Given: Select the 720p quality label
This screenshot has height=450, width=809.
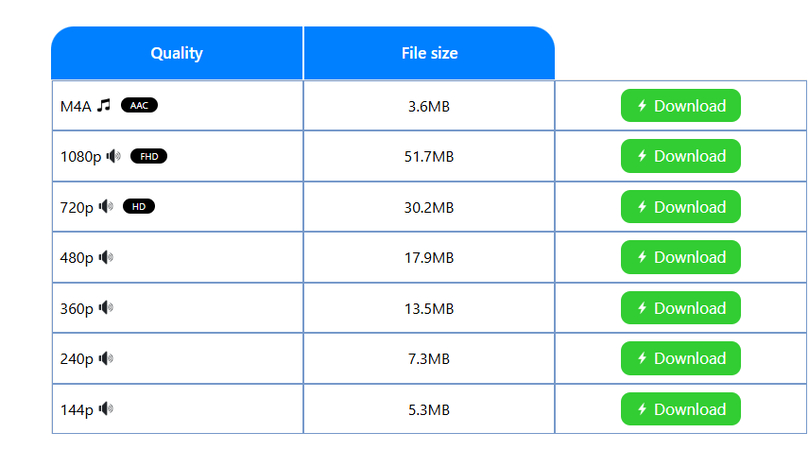Looking at the screenshot, I should (77, 207).
